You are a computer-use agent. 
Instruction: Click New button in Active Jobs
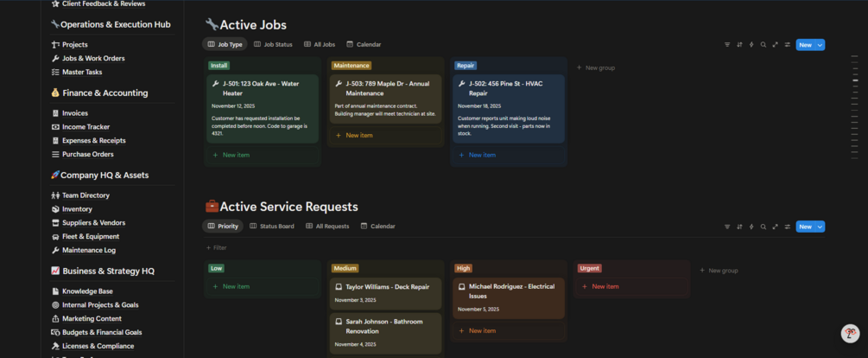(x=806, y=45)
